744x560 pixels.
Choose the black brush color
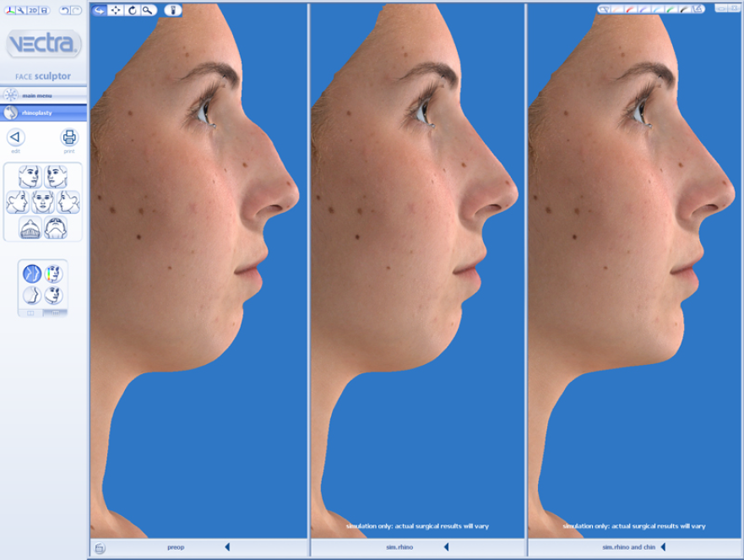click(684, 9)
